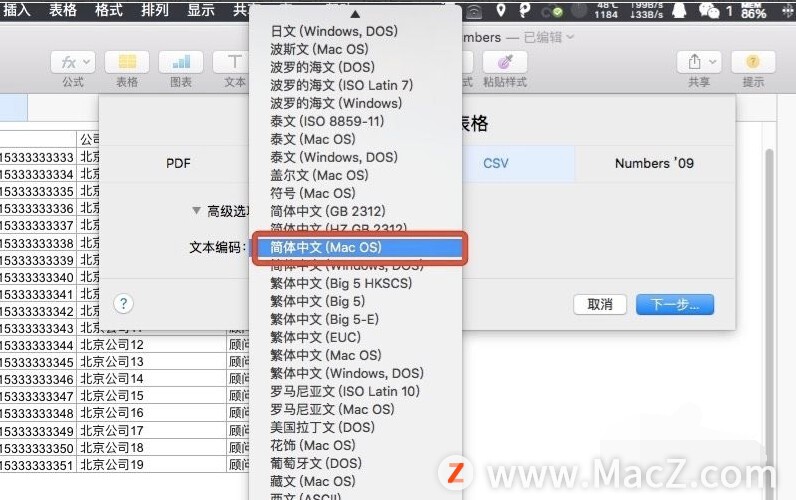Click the help question mark button
This screenshot has width=796, height=500.
pyautogui.click(x=123, y=304)
